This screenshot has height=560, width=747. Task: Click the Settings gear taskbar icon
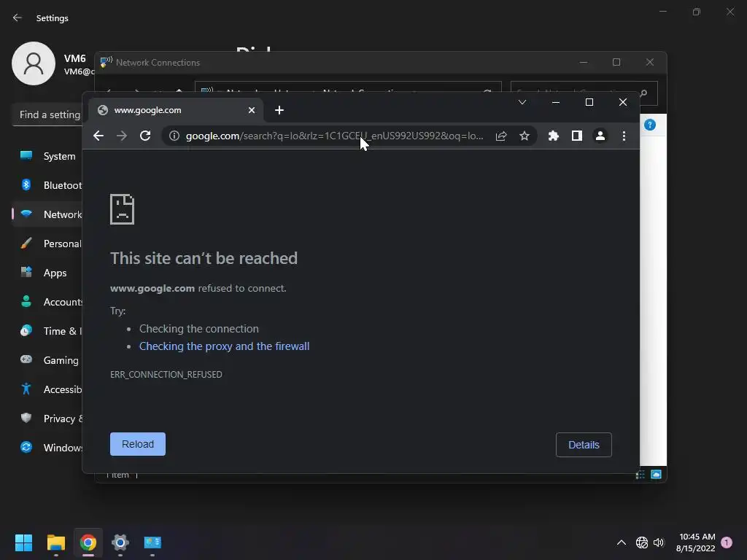click(120, 542)
